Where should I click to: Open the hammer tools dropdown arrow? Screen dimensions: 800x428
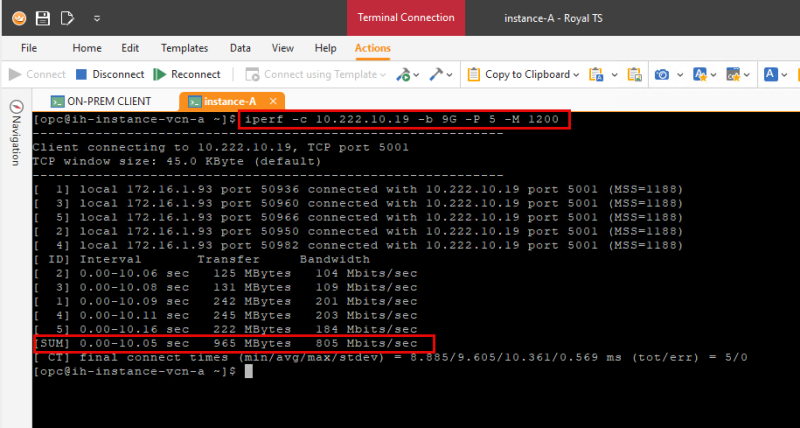452,74
